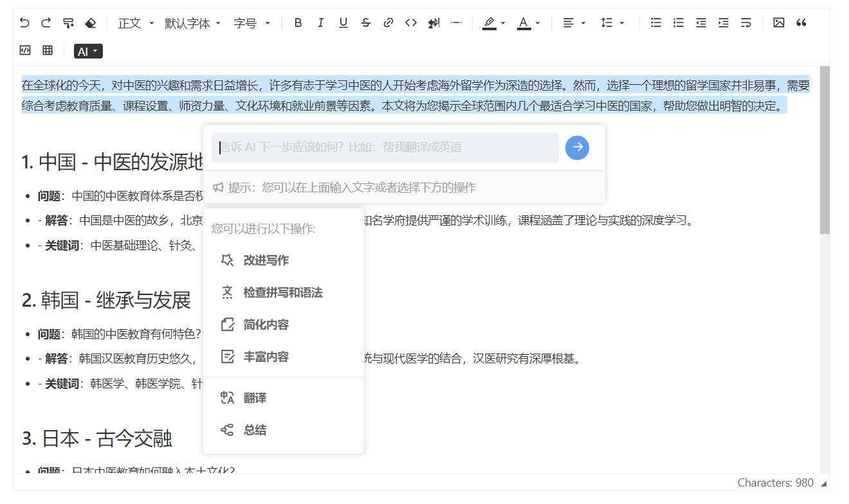The width and height of the screenshot is (849, 504).
Task: Click the summarize share-node icon
Action: (x=227, y=430)
